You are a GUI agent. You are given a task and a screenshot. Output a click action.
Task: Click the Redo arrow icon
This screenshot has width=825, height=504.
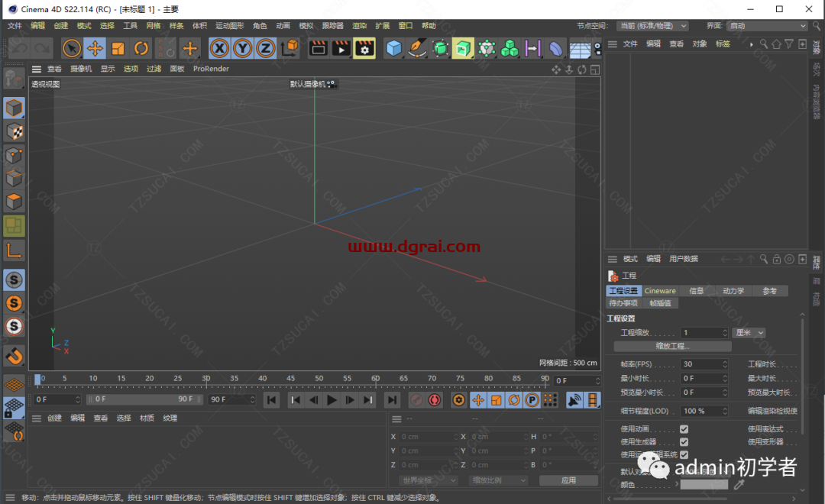point(42,48)
